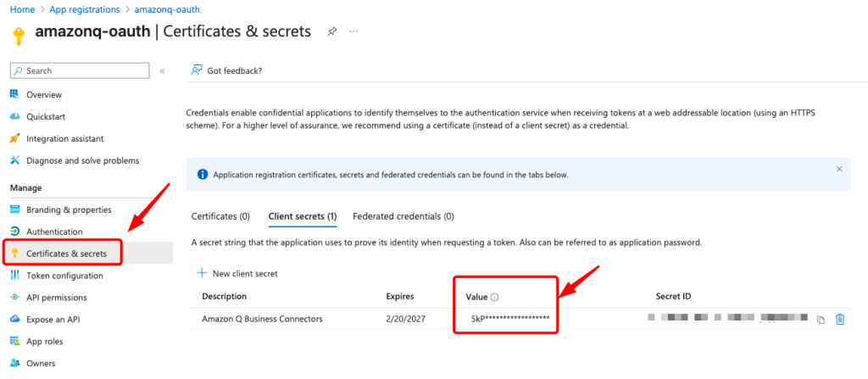Switch to Federated credentials (0) tab
Screen dimensions: 868x379
coord(403,216)
